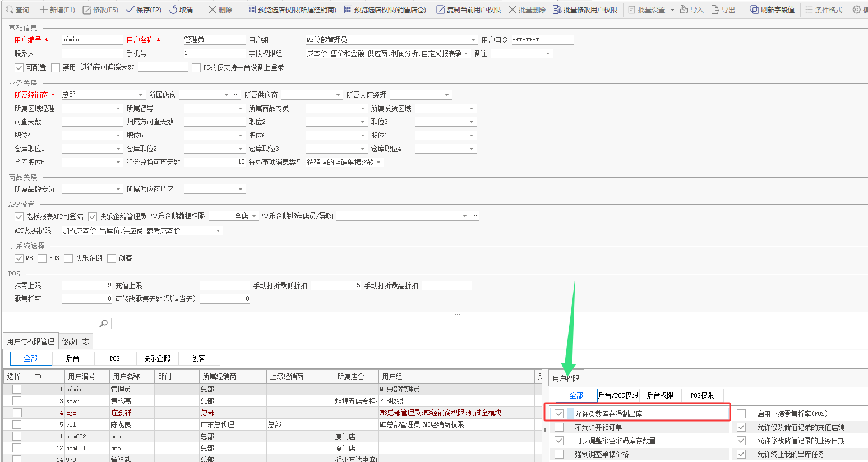
Task: Expand the 所属经销商 dropdown
Action: 141,95
